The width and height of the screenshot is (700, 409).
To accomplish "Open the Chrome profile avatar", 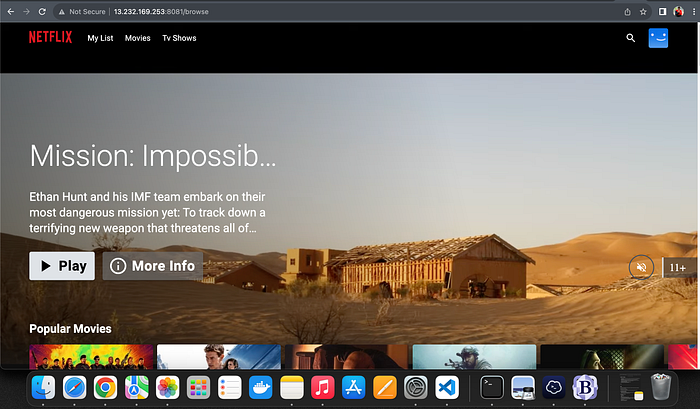I will [x=679, y=12].
